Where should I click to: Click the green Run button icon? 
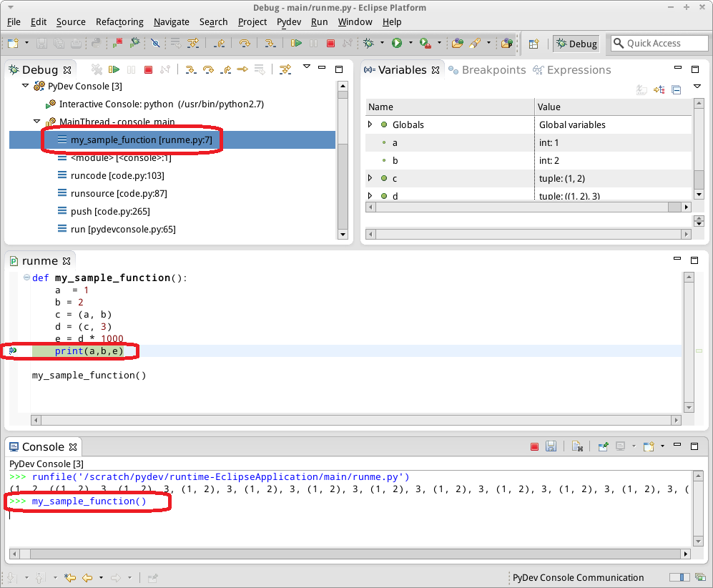coord(397,43)
